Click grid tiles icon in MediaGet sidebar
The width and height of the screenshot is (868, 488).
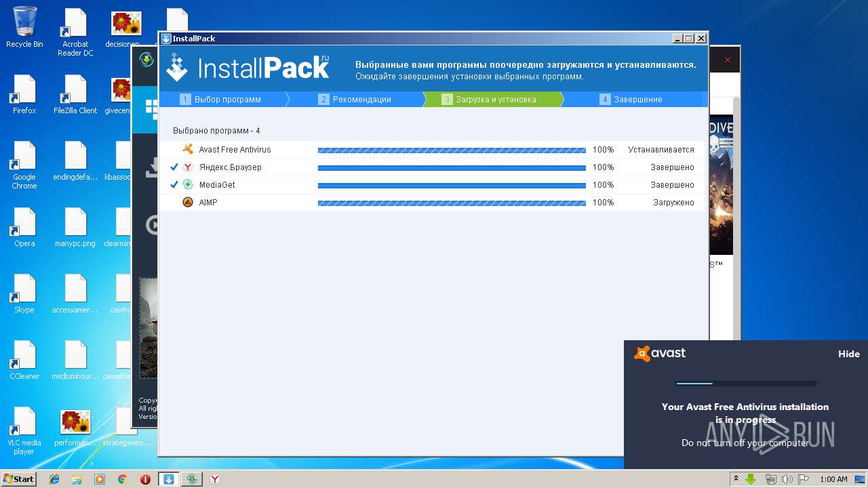point(151,109)
